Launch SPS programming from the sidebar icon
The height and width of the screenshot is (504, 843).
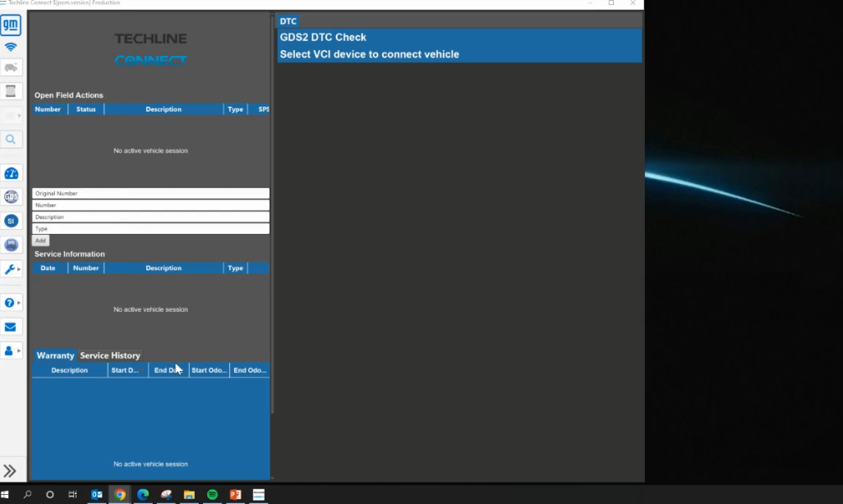(x=11, y=245)
